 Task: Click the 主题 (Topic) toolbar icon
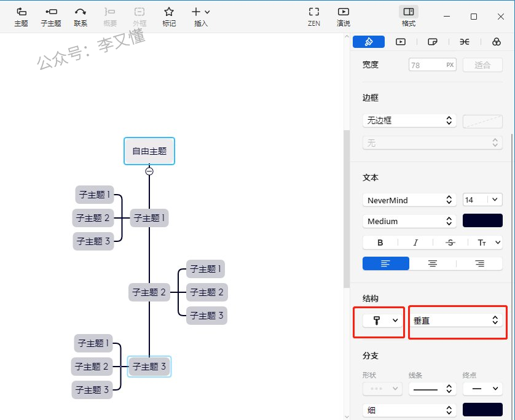coord(21,17)
